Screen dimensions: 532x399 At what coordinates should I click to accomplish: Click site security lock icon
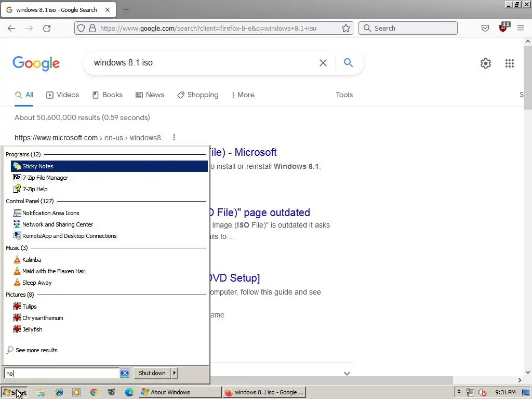92,28
